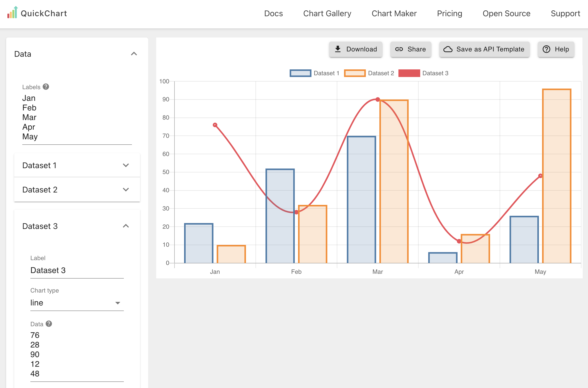Click the question mark icon in Help button
The image size is (588, 388).
546,49
